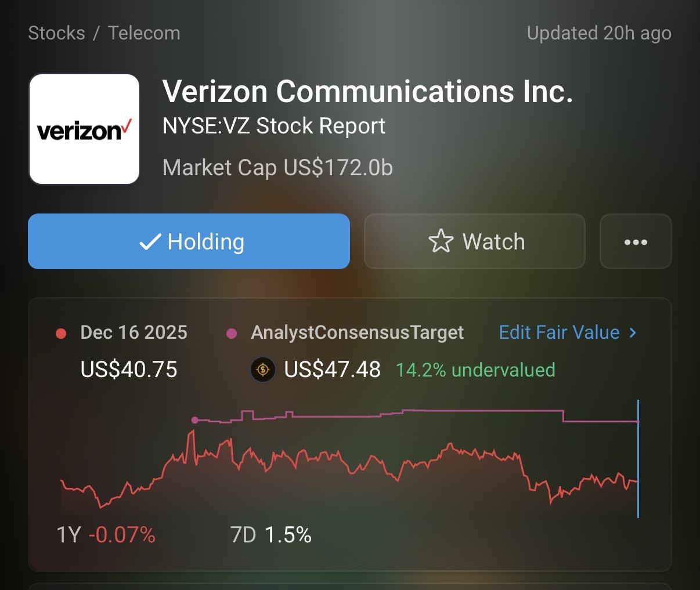Screen dimensions: 700x590
Task: Expand the chevron next to Edit Fair Value
Action: 633,333
